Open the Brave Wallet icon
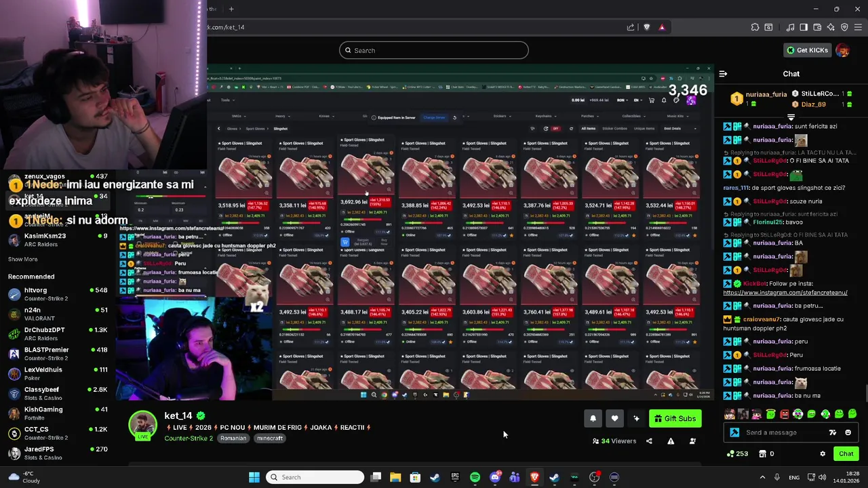Image resolution: width=868 pixels, height=488 pixels. [x=817, y=27]
